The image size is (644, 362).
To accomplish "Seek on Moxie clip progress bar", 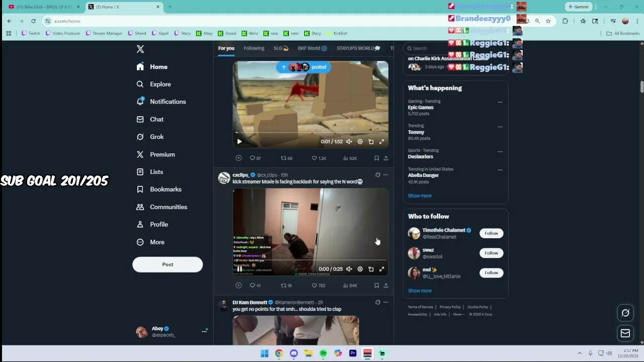I will pyautogui.click(x=310, y=260).
